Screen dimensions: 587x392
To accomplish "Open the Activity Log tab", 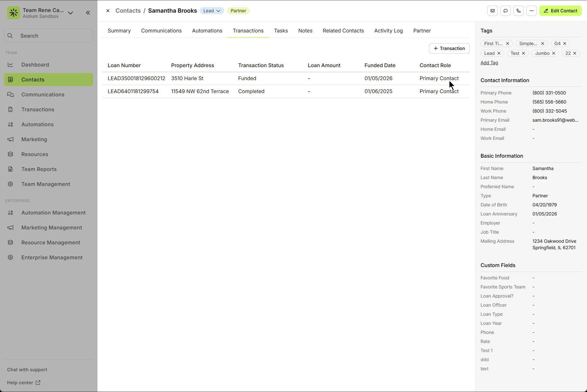I will pos(388,31).
